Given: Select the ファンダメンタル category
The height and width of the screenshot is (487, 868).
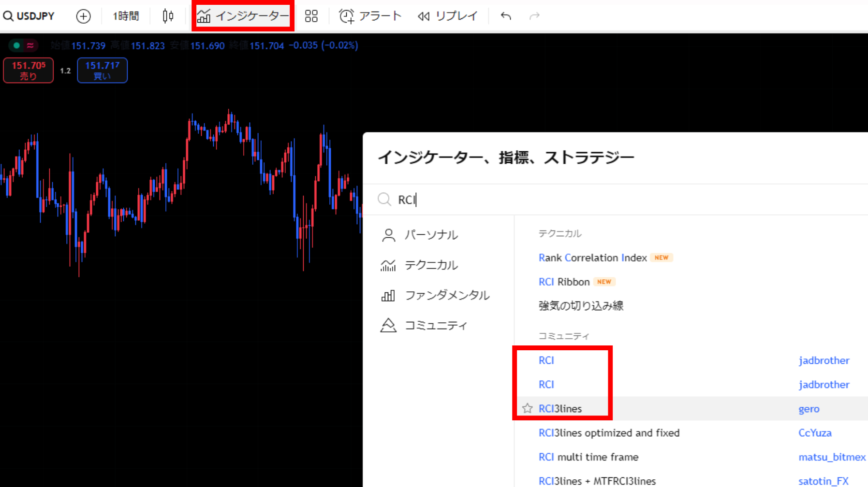Looking at the screenshot, I should (x=446, y=295).
